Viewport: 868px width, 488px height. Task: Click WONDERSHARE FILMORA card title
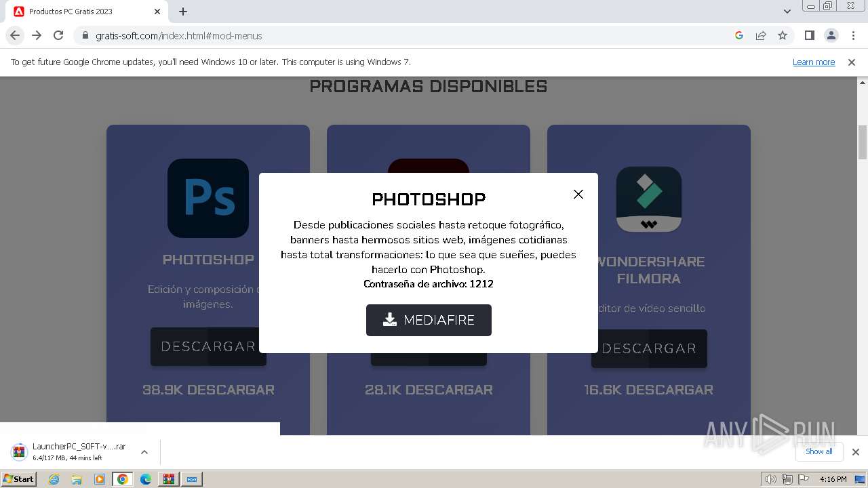tap(649, 270)
